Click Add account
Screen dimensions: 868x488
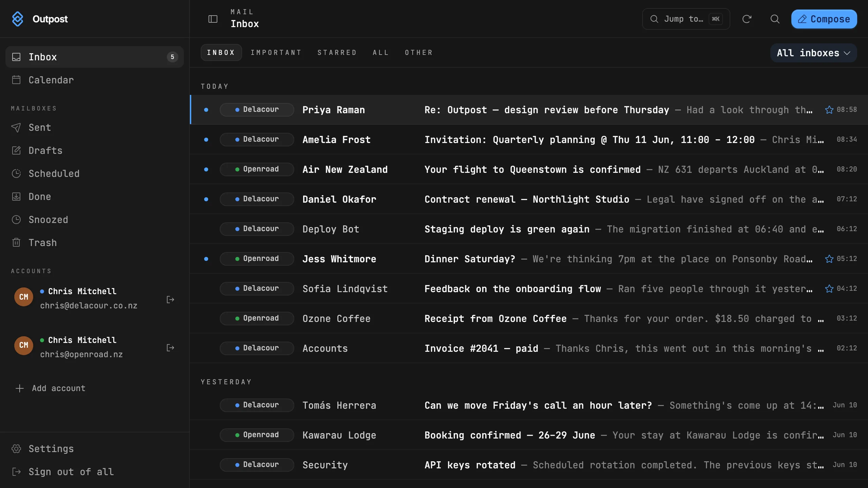51,388
